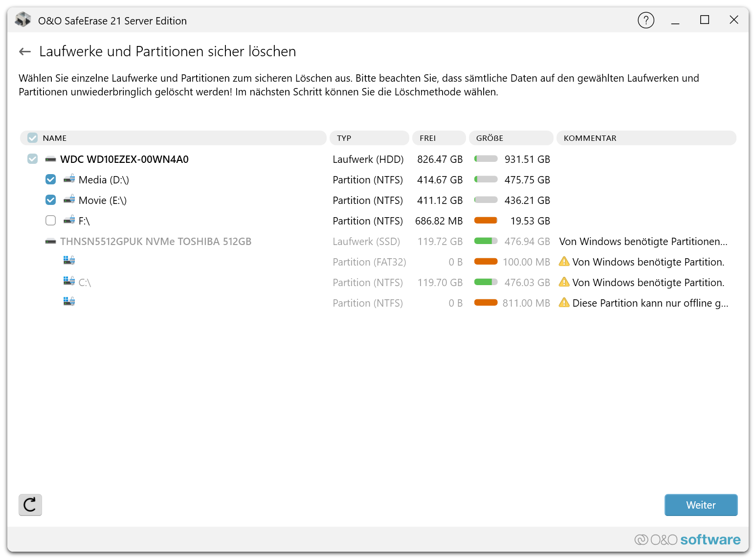The height and width of the screenshot is (559, 756).
Task: Click the green usage bar of C:\
Action: 486,282
